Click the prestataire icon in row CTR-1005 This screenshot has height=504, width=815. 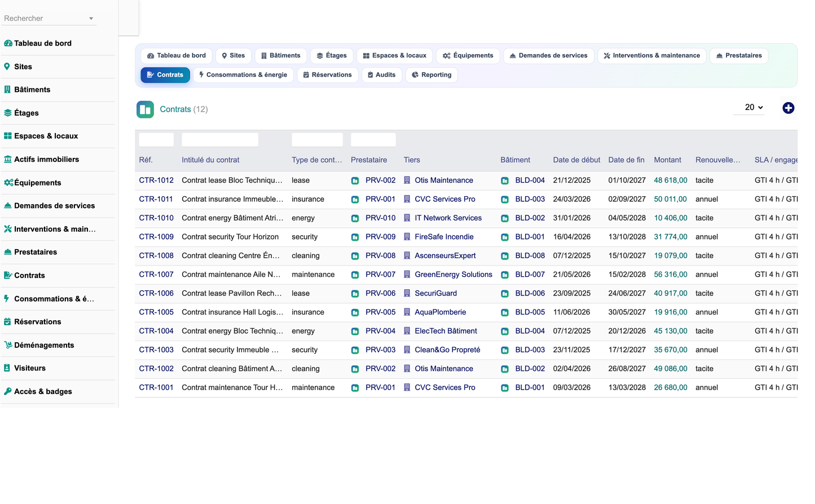click(355, 313)
